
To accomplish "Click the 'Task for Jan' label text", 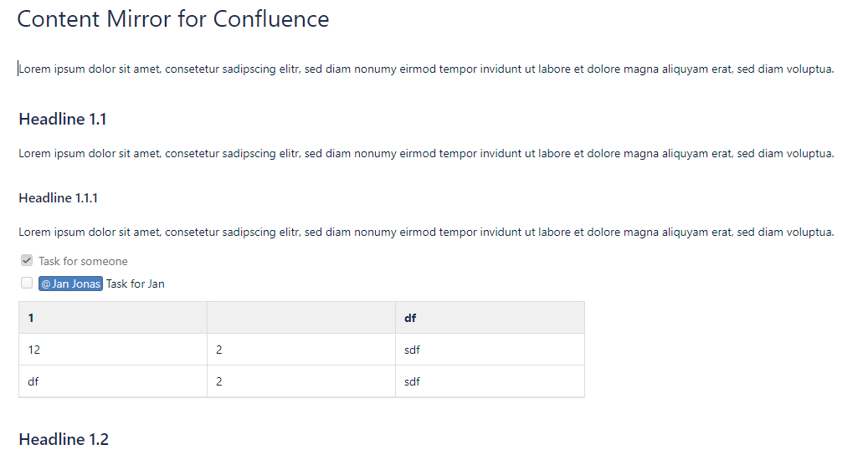I will 136,284.
